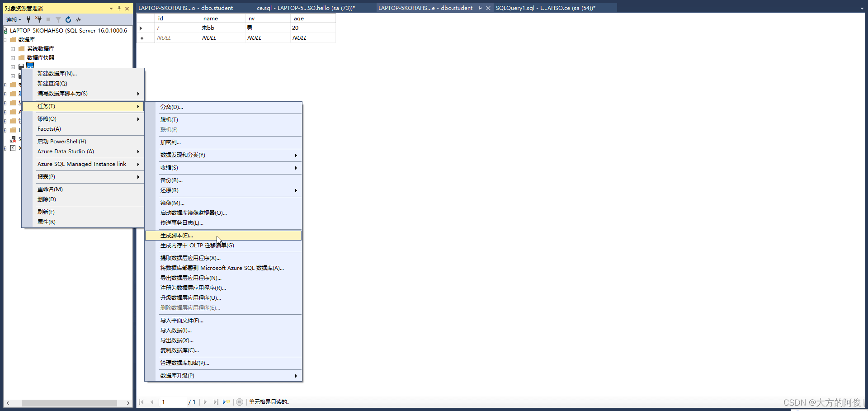Switch to the ce.sql document tab
Viewport: 868px width, 411px height.
306,8
